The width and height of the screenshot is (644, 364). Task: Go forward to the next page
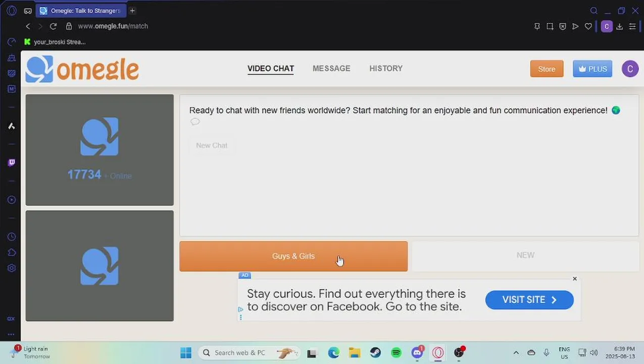click(x=40, y=26)
